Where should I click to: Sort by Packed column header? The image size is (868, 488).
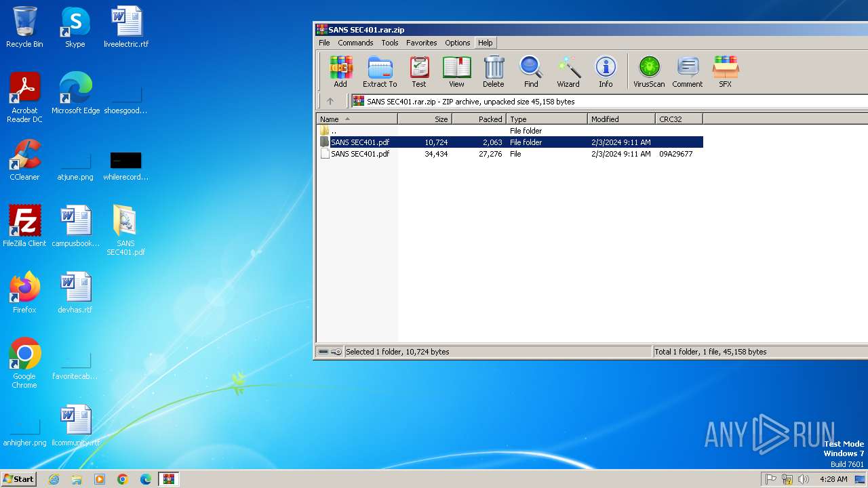pyautogui.click(x=479, y=119)
